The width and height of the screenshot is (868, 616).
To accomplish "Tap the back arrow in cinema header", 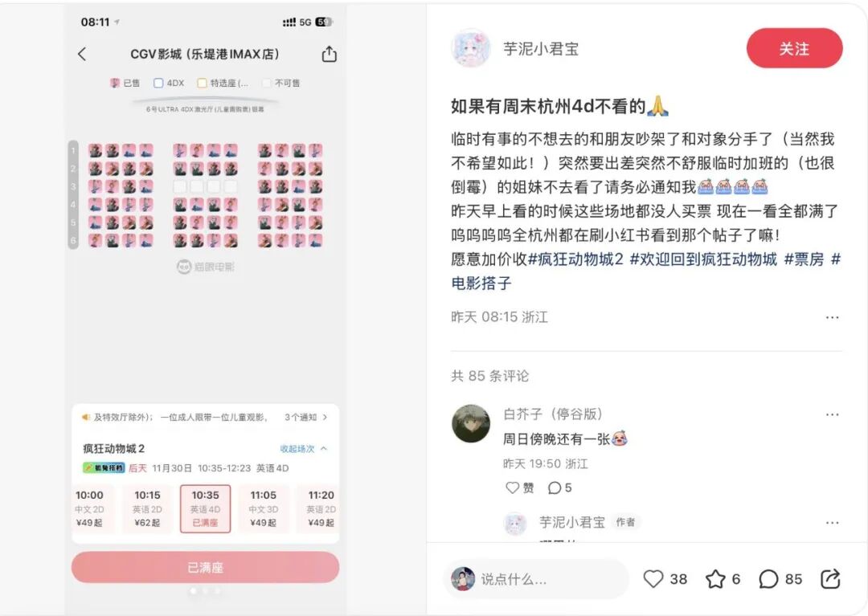I will tap(82, 54).
